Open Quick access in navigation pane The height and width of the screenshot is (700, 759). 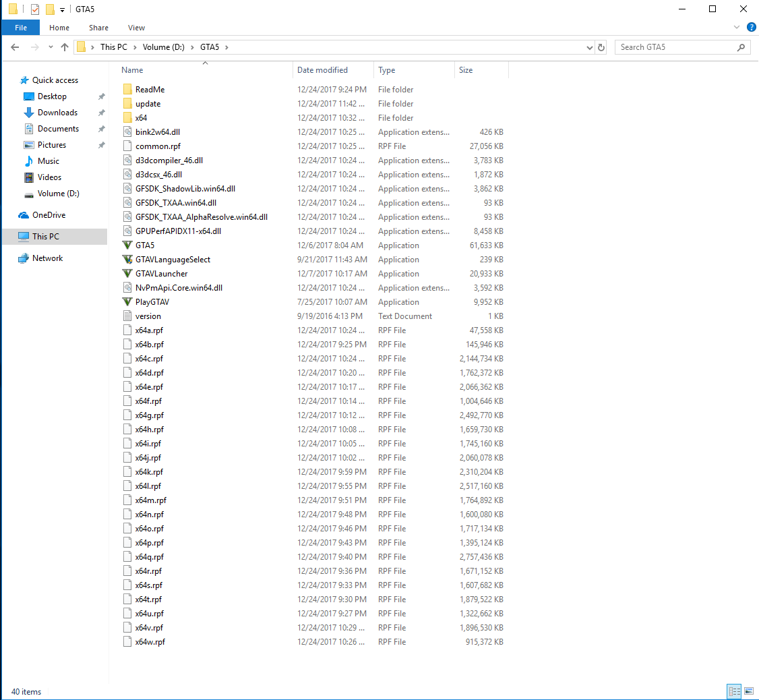pos(55,80)
